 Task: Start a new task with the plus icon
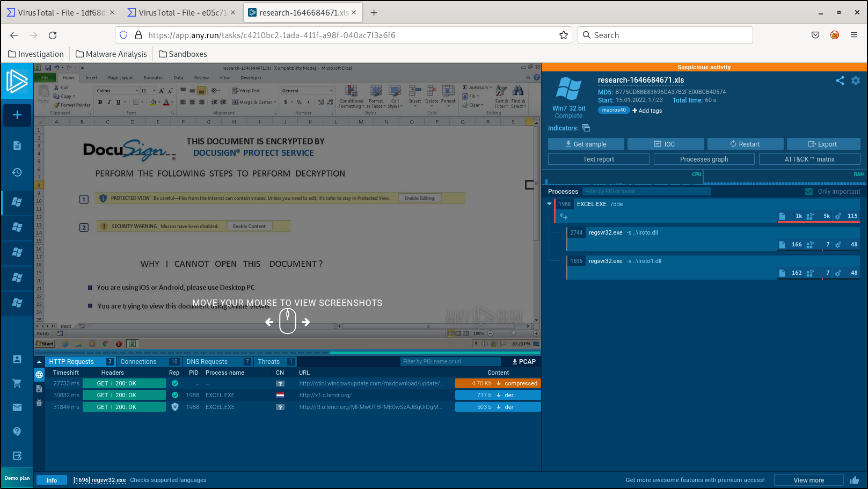[17, 115]
